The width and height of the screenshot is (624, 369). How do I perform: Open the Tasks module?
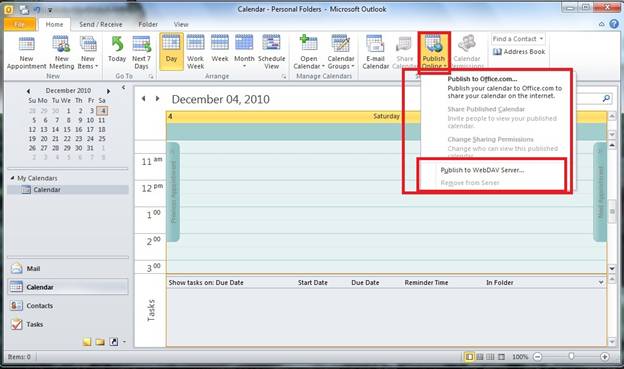[68, 324]
